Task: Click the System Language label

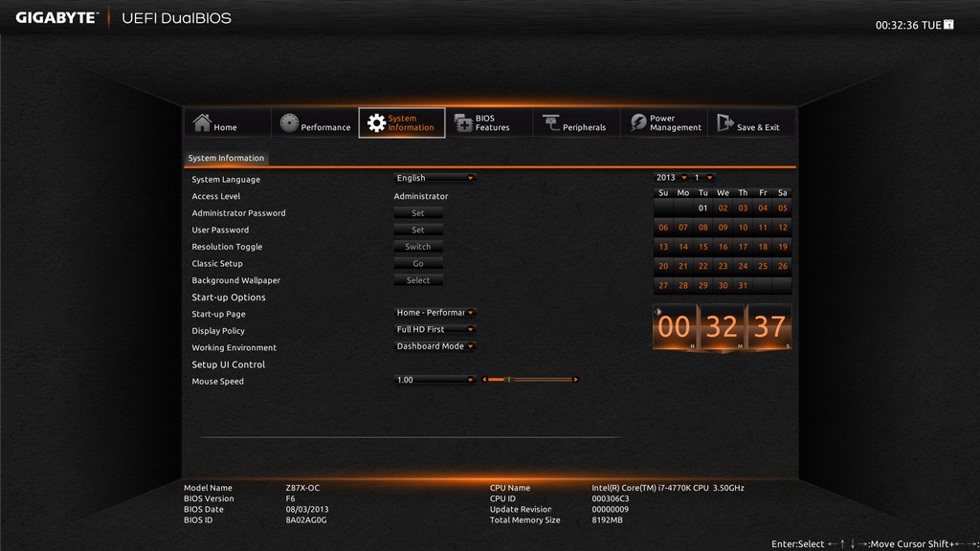Action: 226,179
